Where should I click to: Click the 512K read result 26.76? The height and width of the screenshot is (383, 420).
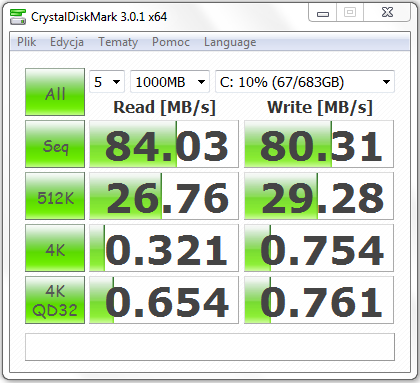click(x=164, y=196)
